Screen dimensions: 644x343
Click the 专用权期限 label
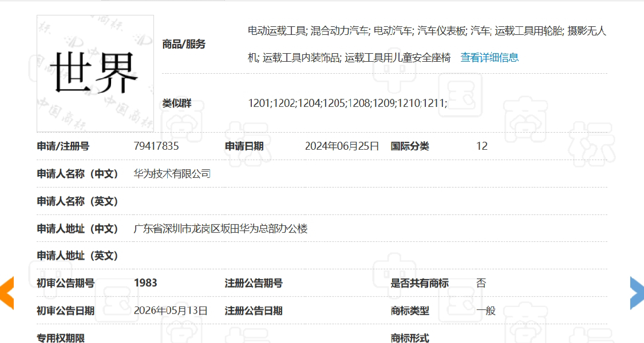[x=61, y=338]
